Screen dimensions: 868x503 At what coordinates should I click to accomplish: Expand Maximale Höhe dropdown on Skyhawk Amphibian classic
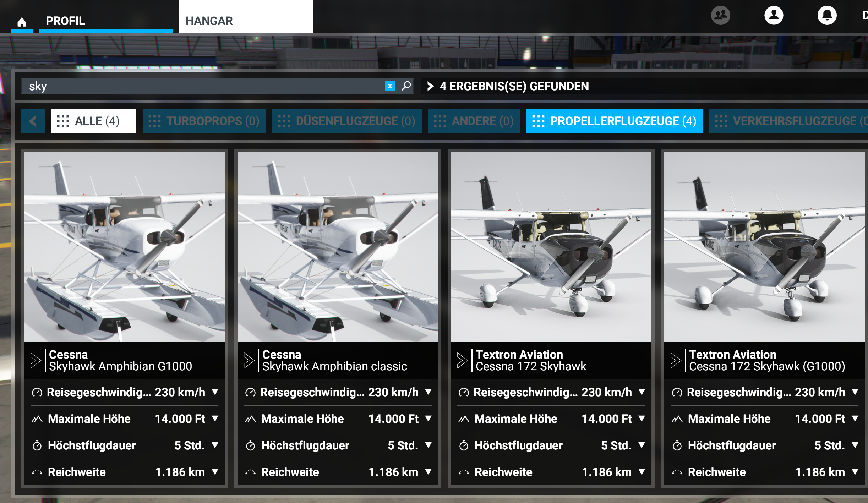click(x=428, y=419)
